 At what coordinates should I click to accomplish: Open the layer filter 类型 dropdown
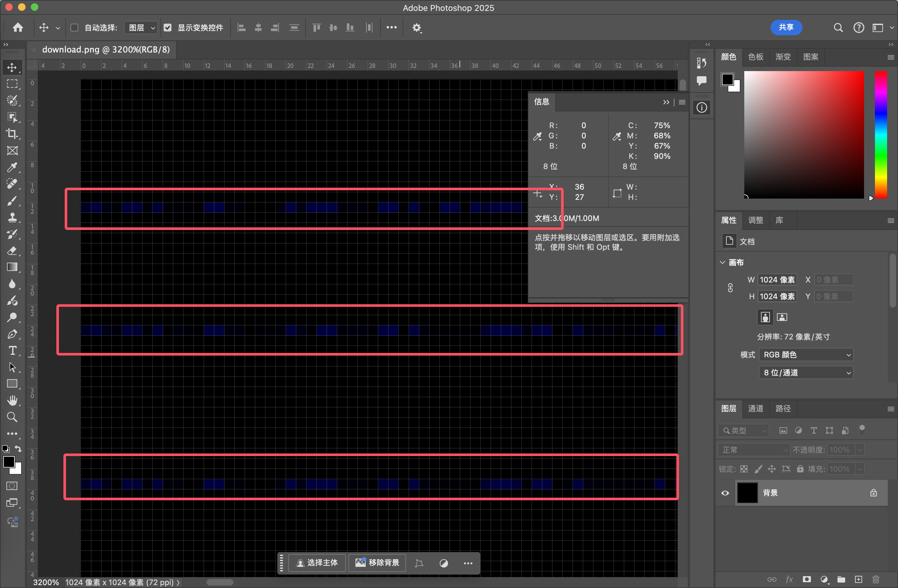tap(743, 430)
